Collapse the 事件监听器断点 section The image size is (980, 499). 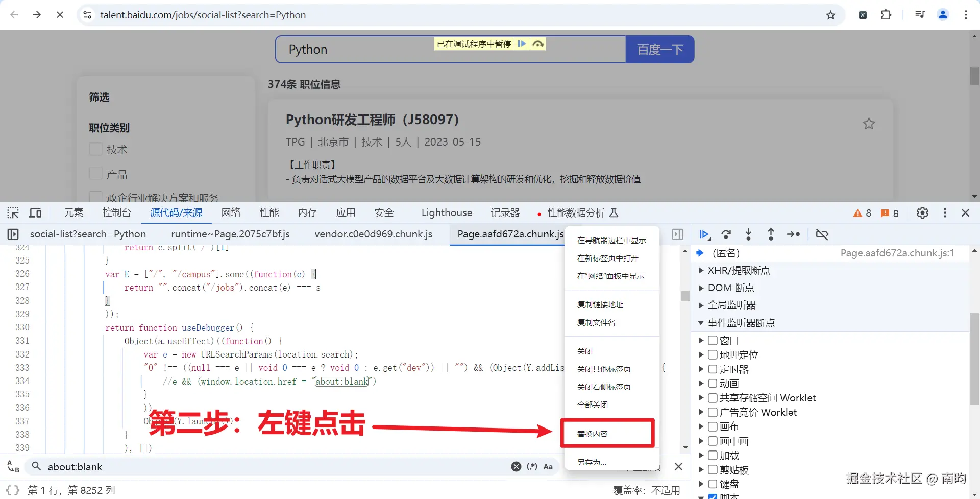click(701, 323)
